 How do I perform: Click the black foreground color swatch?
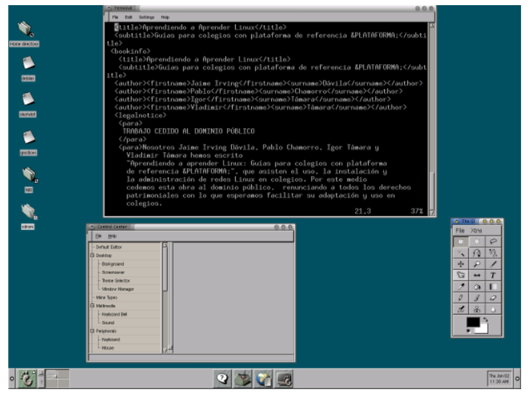click(x=473, y=322)
